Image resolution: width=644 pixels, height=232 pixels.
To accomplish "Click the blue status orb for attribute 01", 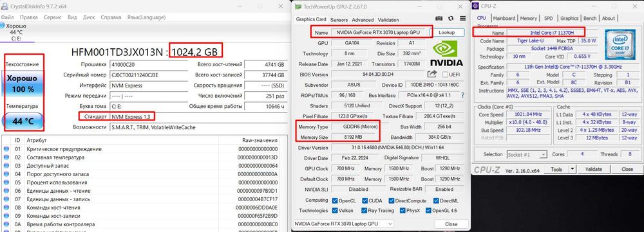I will tap(6, 149).
